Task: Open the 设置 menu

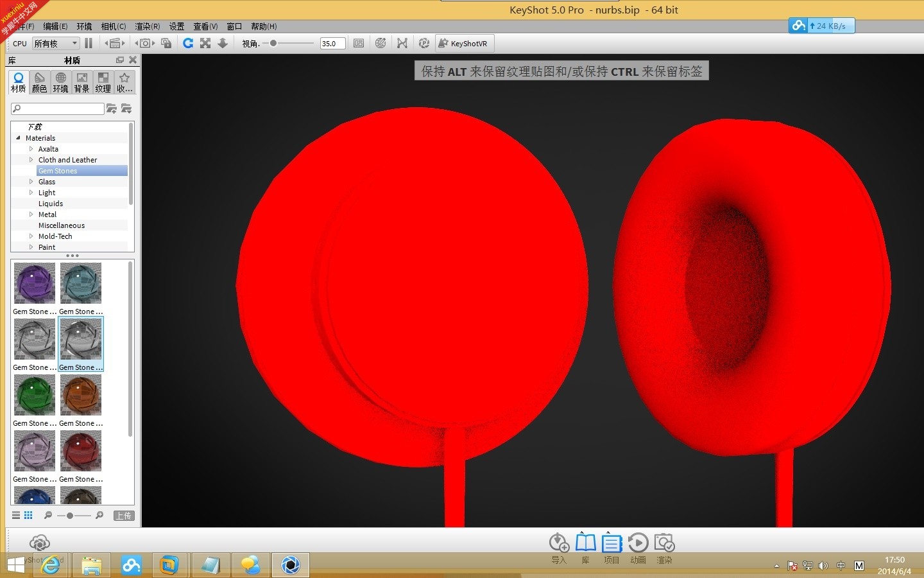Action: pyautogui.click(x=176, y=26)
